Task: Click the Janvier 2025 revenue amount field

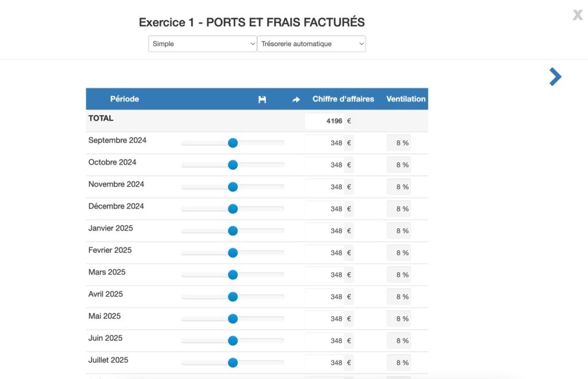Action: pos(324,231)
